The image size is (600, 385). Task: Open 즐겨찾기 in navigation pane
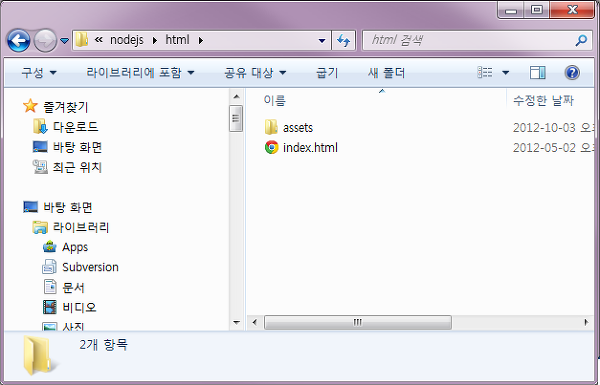pyautogui.click(x=65, y=107)
